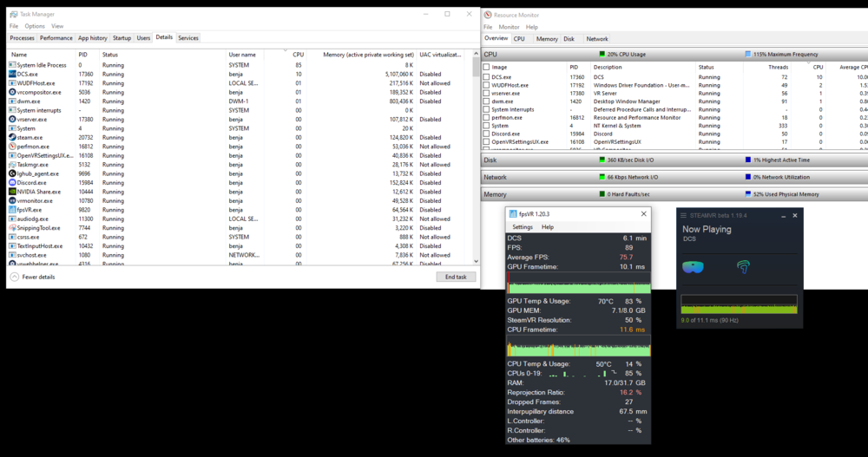Open the Memory tab in Resource Monitor

click(x=547, y=39)
